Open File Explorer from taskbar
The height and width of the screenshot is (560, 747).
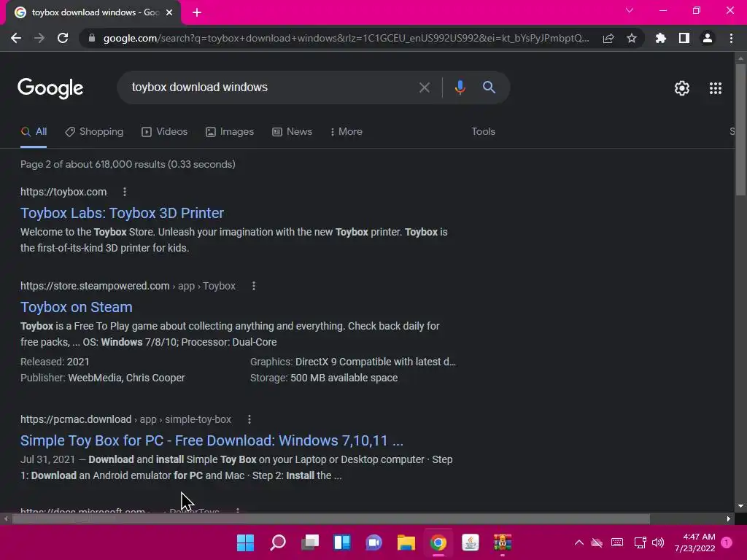[406, 542]
